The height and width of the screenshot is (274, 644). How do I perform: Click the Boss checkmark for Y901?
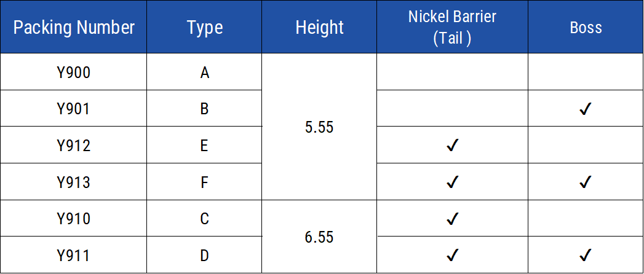(x=585, y=109)
